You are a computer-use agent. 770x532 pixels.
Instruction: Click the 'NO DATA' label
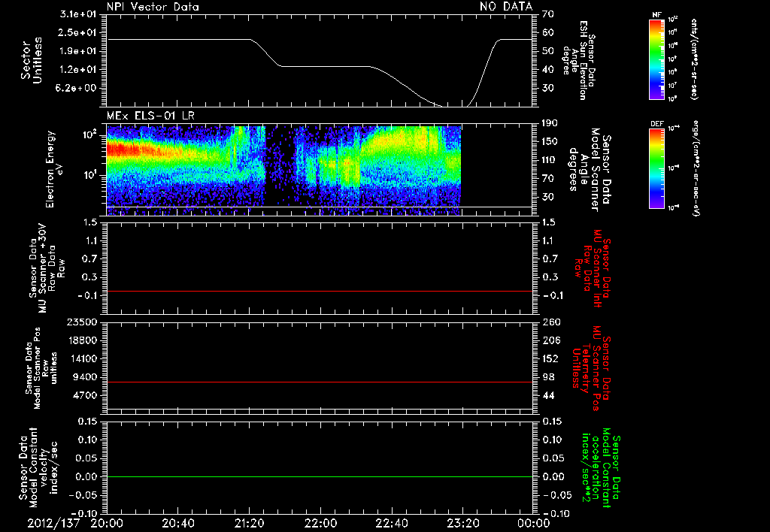pos(506,6)
